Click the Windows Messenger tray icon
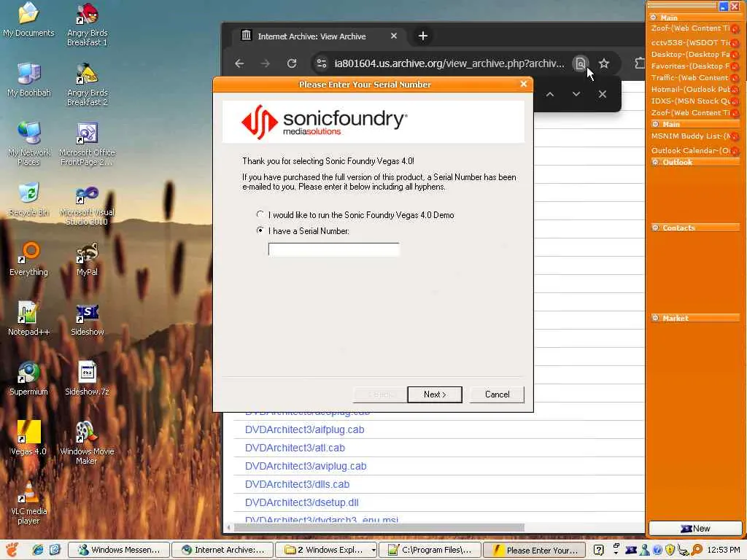747x560 pixels. pyautogui.click(x=645, y=550)
